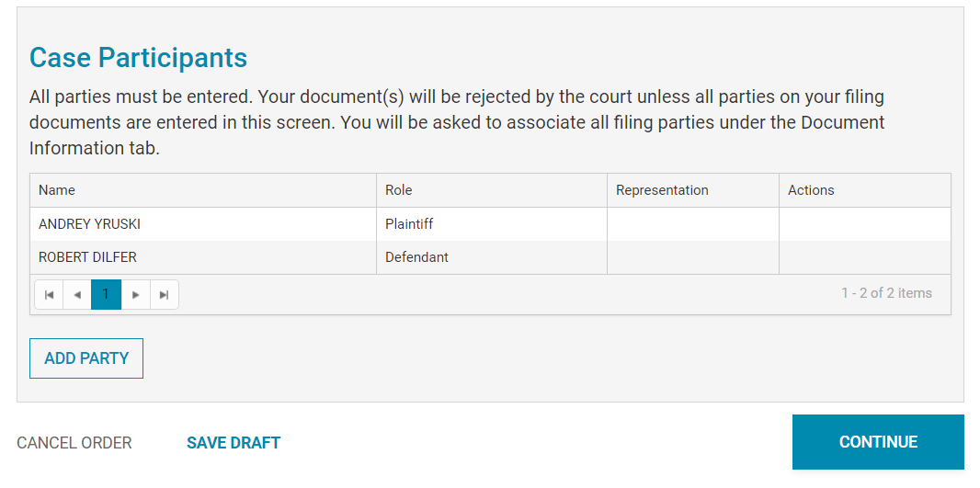
Task: Go to the previous page arrow
Action: [x=77, y=295]
